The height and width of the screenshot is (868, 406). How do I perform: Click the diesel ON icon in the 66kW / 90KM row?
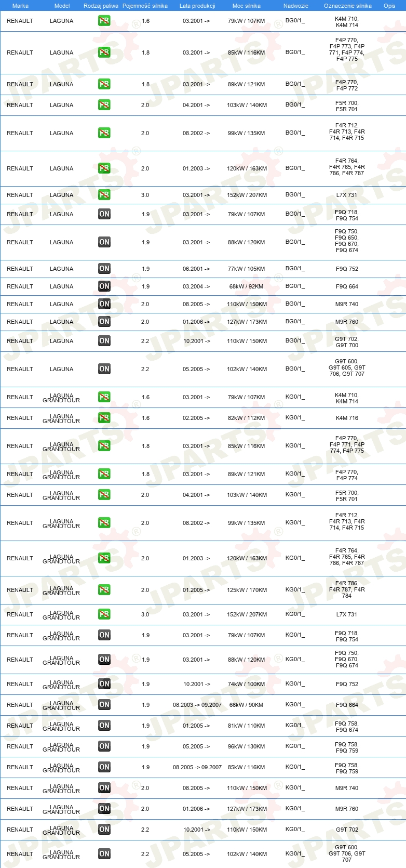click(104, 705)
